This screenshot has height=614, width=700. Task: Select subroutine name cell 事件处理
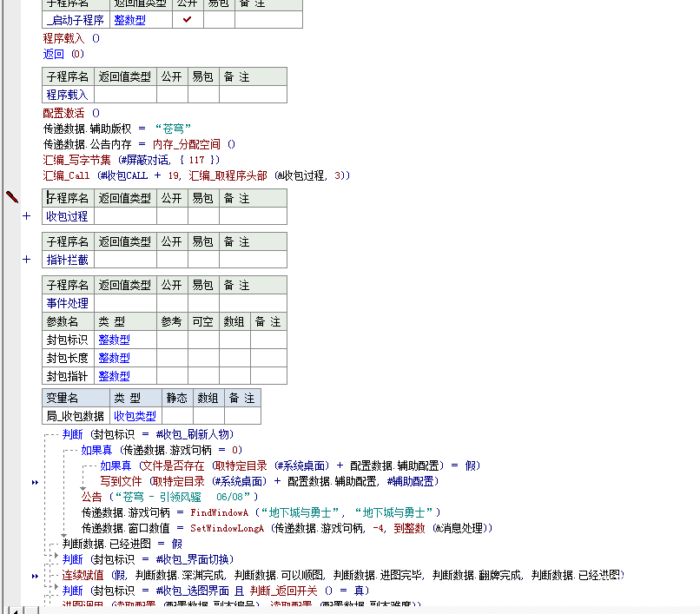(68, 303)
